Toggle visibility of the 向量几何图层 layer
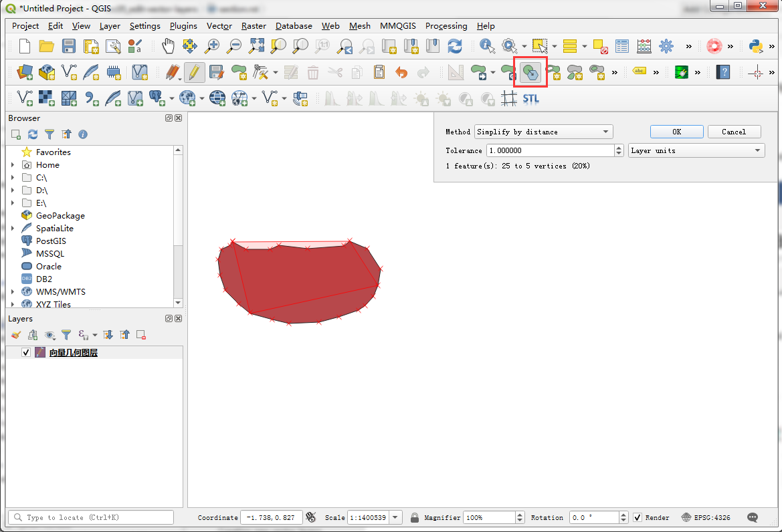This screenshot has height=532, width=782. pyautogui.click(x=27, y=353)
